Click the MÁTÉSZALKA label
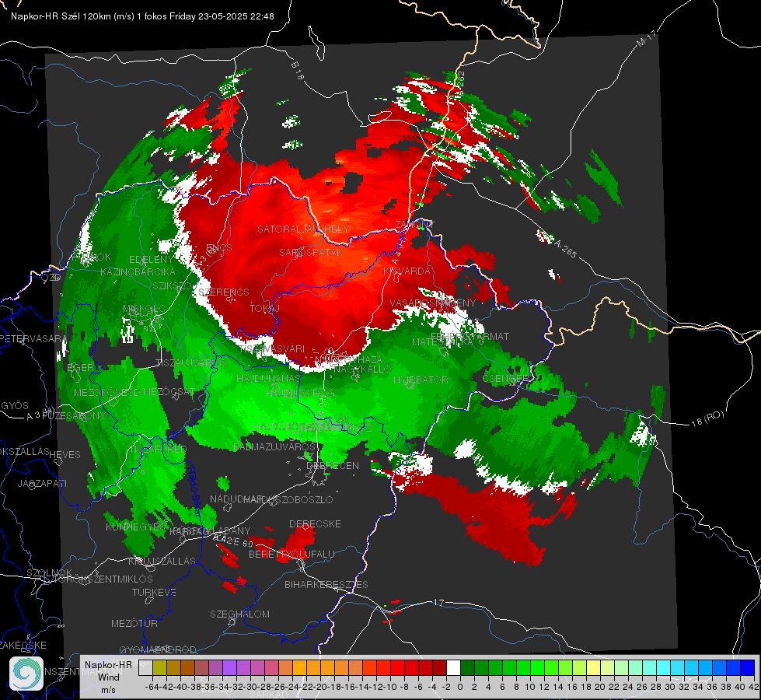The width and height of the screenshot is (761, 700). 442,341
